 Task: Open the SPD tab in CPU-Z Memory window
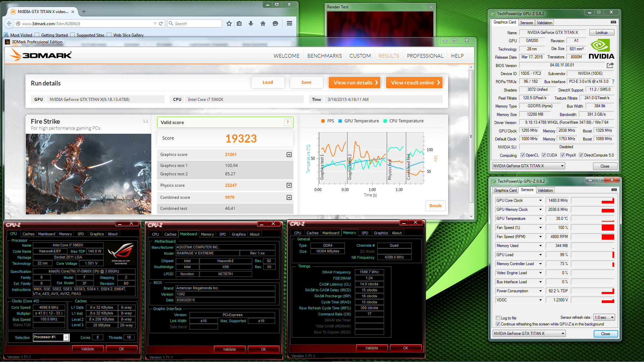(x=365, y=233)
